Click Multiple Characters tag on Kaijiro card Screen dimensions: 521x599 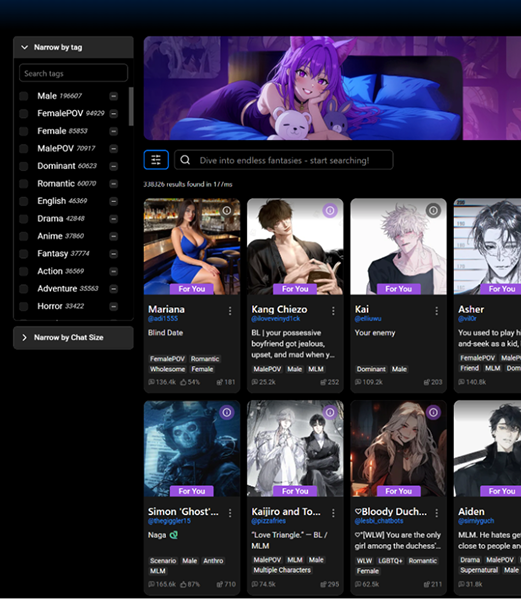point(282,570)
